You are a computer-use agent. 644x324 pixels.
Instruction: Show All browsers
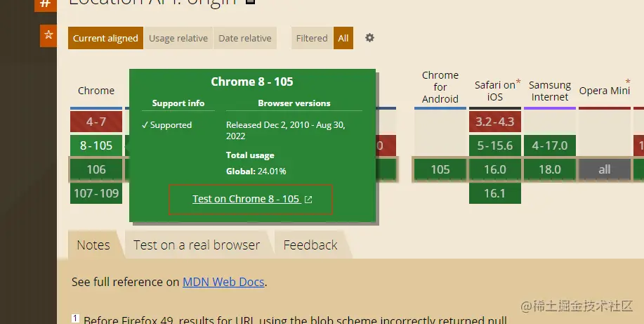tap(343, 38)
